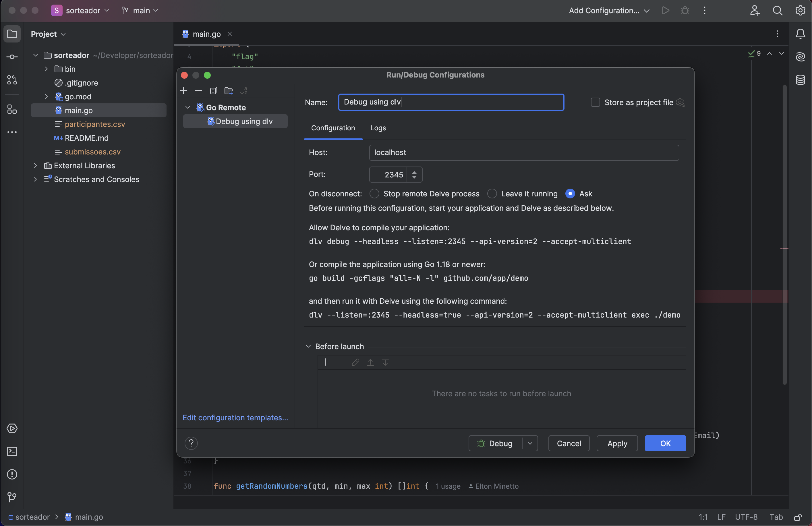Select Debug using dlv configuration
This screenshot has height=526, width=812.
coord(235,121)
